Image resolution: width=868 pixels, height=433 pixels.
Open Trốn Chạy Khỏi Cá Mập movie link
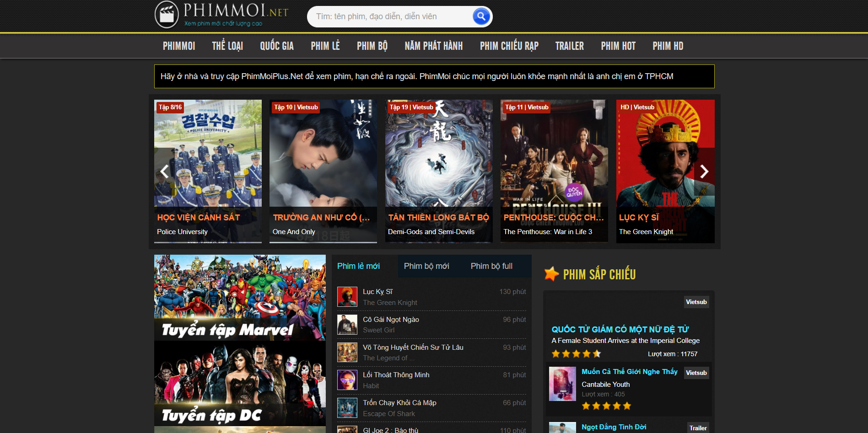pyautogui.click(x=399, y=403)
